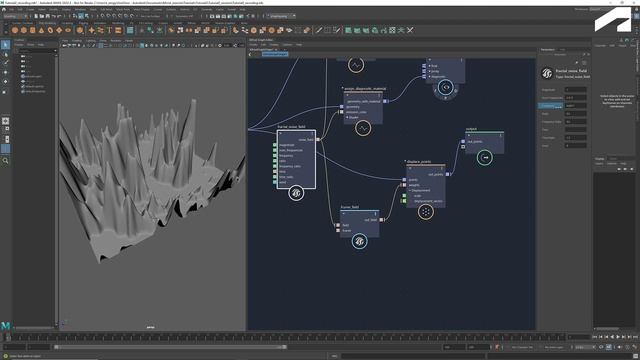Screen dimensions: 640x360
Task: Click the eye icon under the top-right graph node
Action: coord(445,87)
